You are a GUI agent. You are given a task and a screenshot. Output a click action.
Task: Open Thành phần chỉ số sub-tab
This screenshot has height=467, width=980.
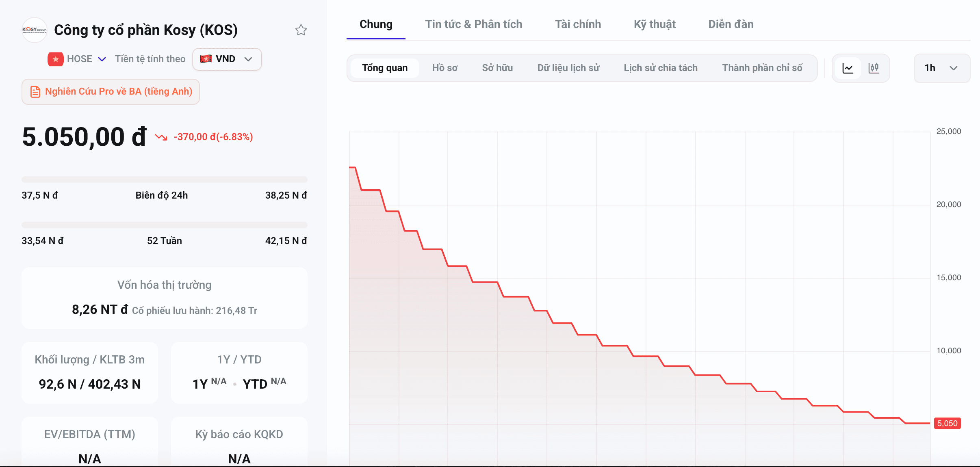[x=762, y=68]
